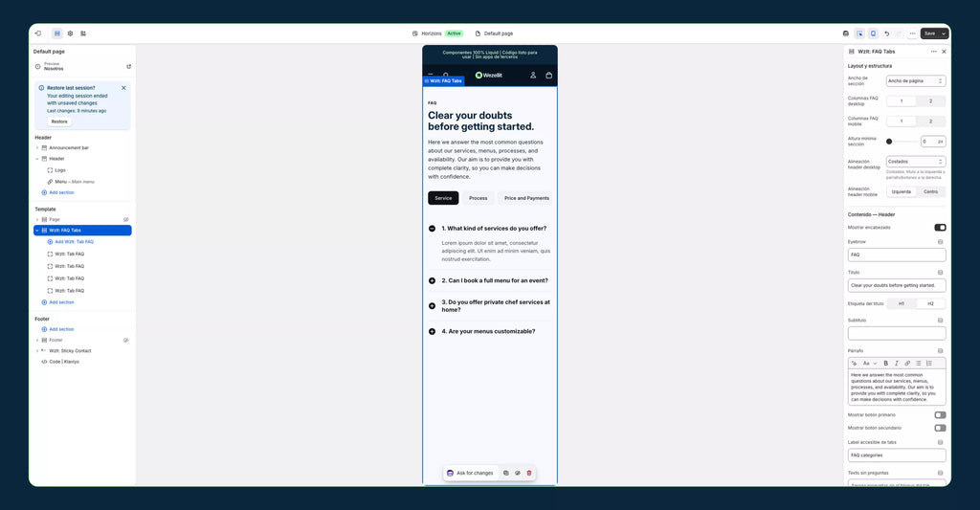Click the Eyebrow dynamic source icon

pos(940,242)
